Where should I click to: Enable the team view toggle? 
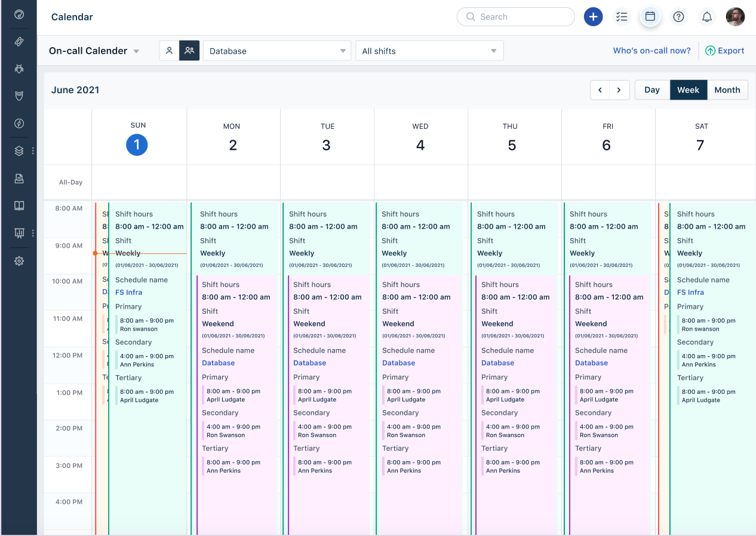pyautogui.click(x=189, y=51)
